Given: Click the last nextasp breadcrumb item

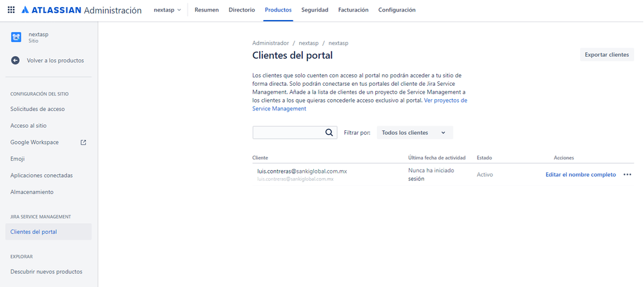Looking at the screenshot, I should pyautogui.click(x=338, y=43).
